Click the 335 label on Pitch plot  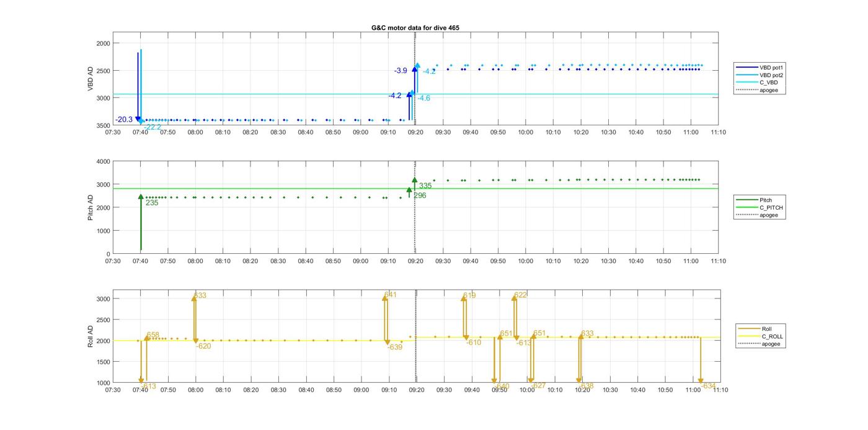click(425, 186)
